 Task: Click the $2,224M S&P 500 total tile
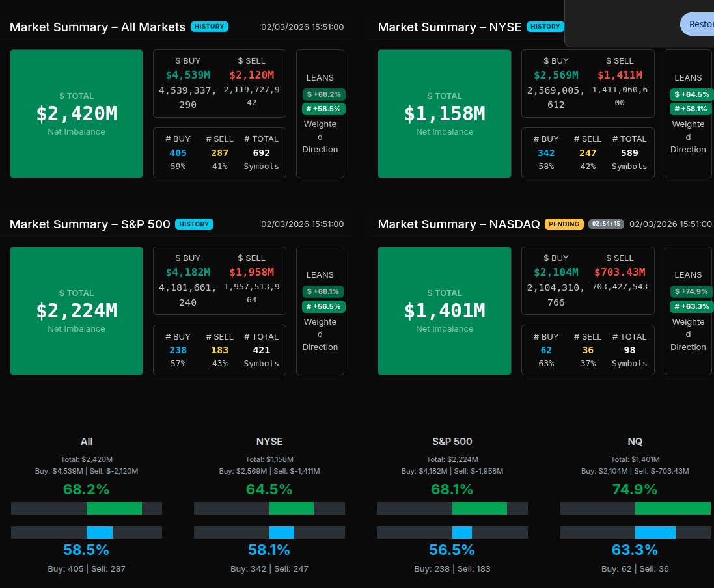pyautogui.click(x=76, y=311)
